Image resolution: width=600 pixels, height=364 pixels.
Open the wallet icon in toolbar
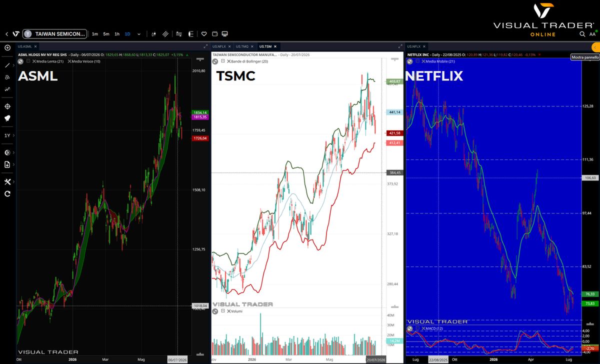pyautogui.click(x=214, y=34)
